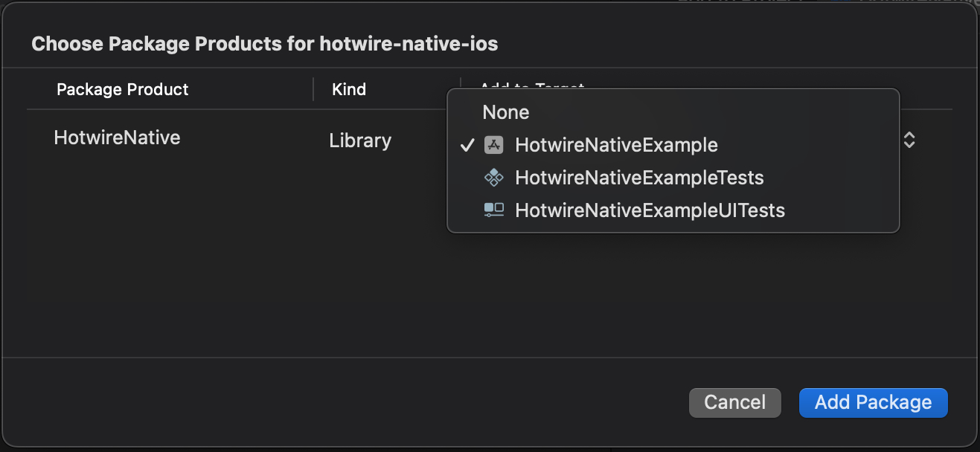Click the HotwireNativeExample app target icon
Screen dimensions: 980x452
[x=494, y=145]
